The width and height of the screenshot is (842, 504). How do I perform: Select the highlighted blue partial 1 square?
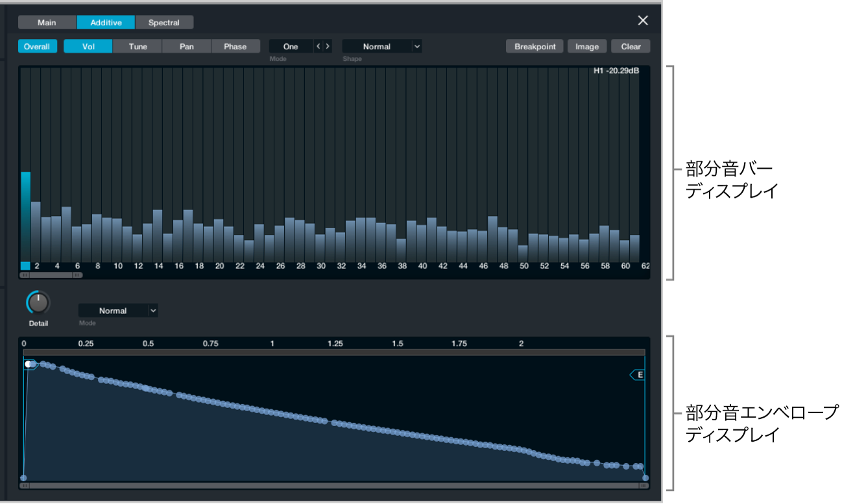(x=25, y=266)
